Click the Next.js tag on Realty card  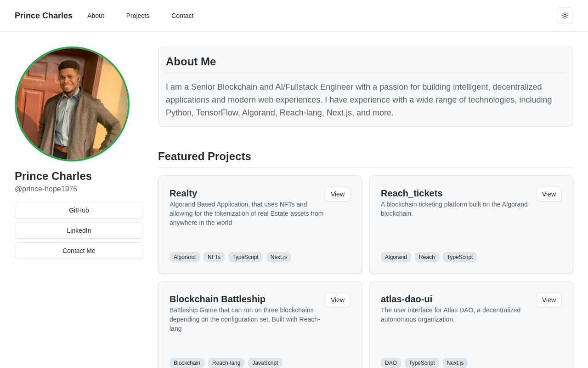point(279,257)
